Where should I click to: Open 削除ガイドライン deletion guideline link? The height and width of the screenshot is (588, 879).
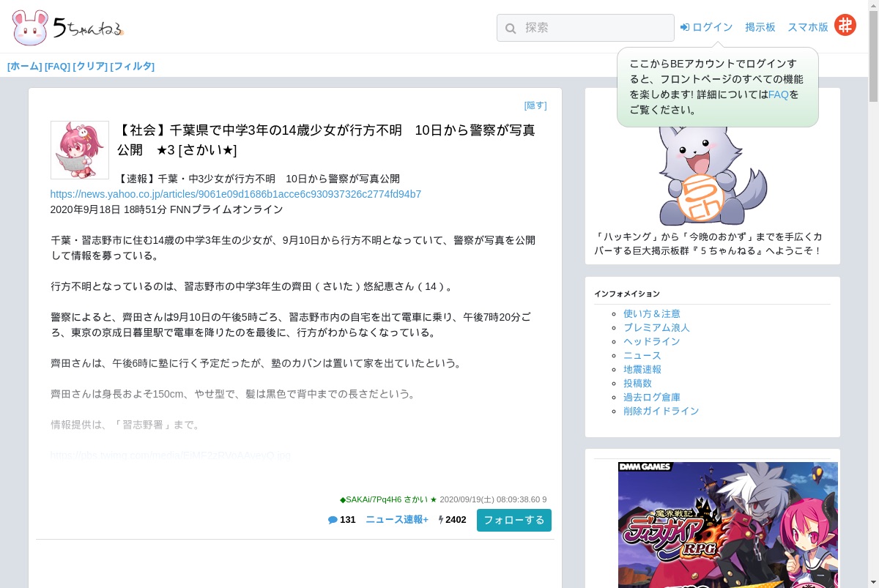[x=661, y=411]
